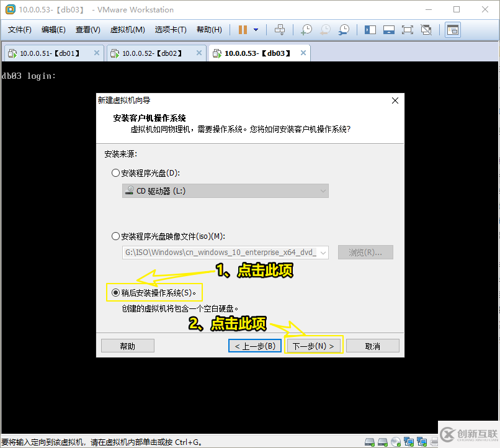Go back with the 上一步(B) button
The height and width of the screenshot is (448, 500).
[255, 346]
